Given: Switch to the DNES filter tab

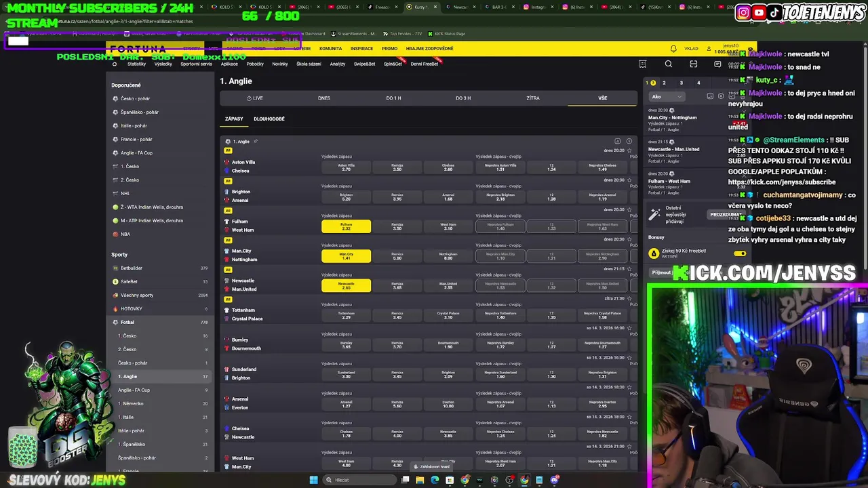Looking at the screenshot, I should point(324,98).
